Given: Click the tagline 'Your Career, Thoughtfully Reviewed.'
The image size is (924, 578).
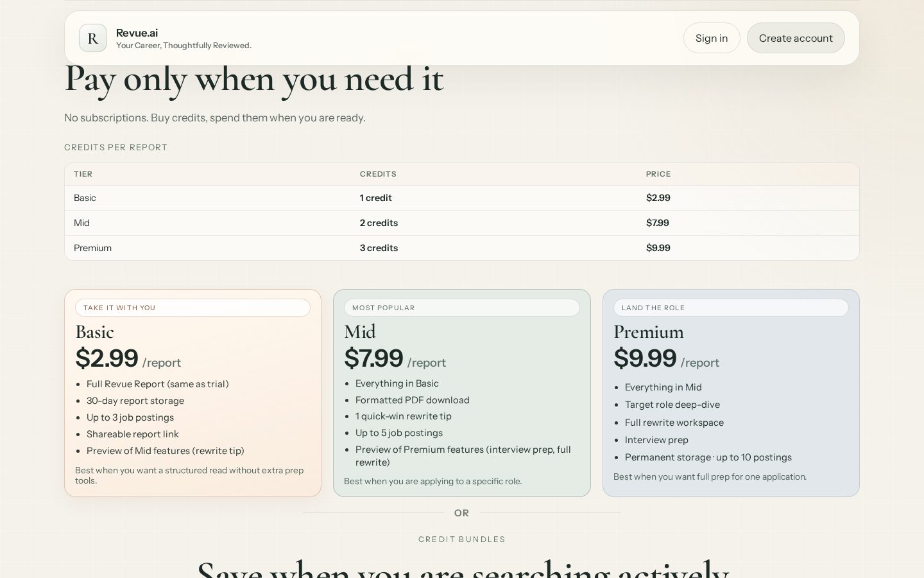Looking at the screenshot, I should 184,46.
